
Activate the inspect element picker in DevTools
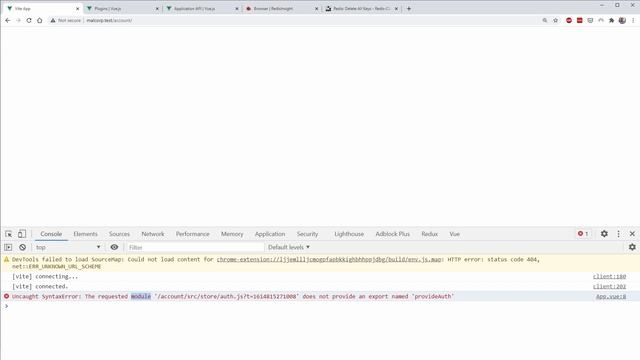(9, 234)
